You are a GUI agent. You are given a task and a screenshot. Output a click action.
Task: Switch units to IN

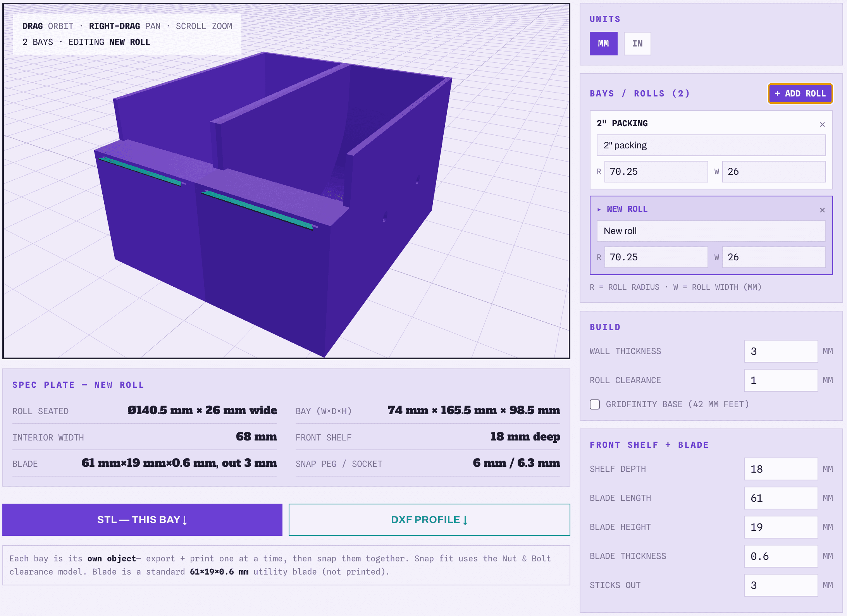(x=637, y=44)
